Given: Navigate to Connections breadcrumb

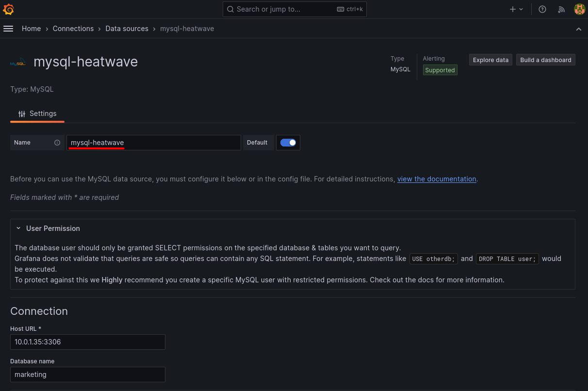Looking at the screenshot, I should (x=73, y=29).
